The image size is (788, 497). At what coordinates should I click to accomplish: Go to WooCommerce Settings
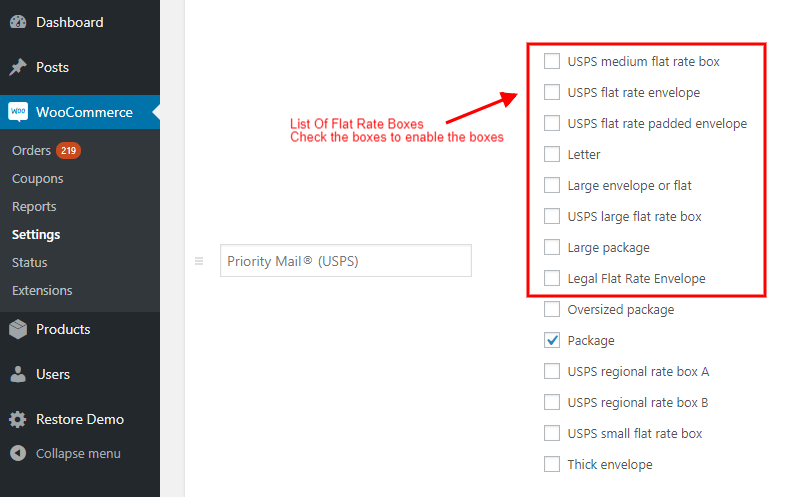(x=36, y=235)
